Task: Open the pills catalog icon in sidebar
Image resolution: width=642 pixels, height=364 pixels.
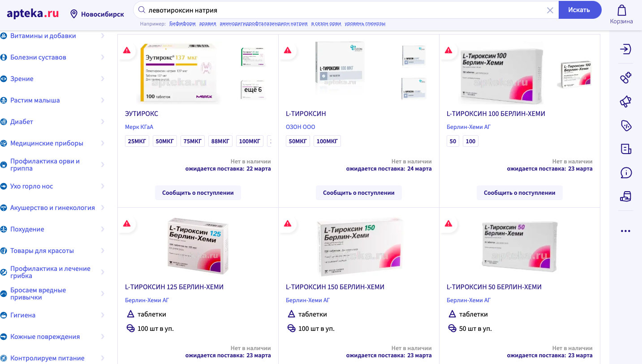Action: 625,78
